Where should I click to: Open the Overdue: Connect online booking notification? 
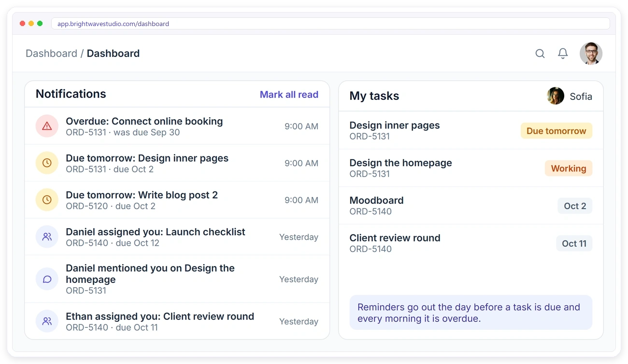pos(177,126)
